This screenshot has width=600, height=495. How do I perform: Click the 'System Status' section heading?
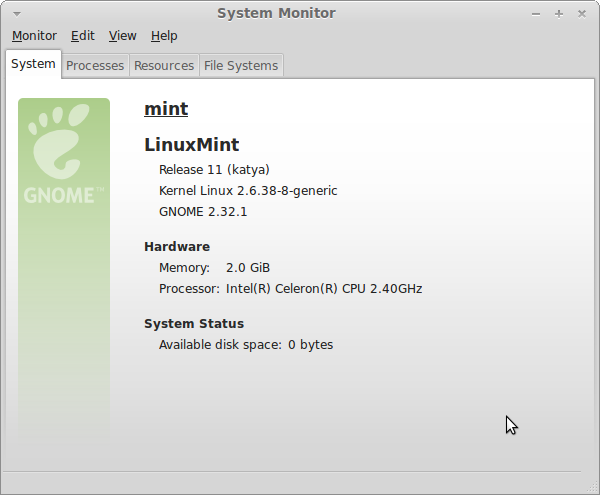(194, 324)
